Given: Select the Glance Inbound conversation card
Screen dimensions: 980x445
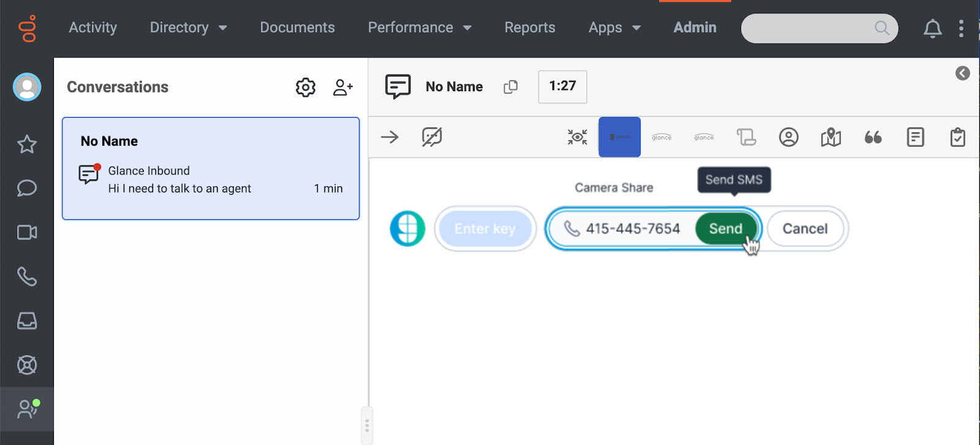Looking at the screenshot, I should coord(210,168).
